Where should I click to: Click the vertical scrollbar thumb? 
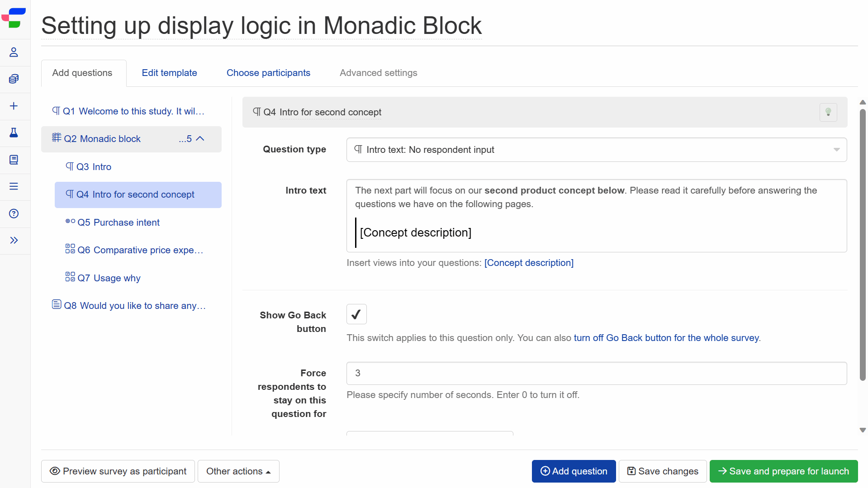(863, 244)
